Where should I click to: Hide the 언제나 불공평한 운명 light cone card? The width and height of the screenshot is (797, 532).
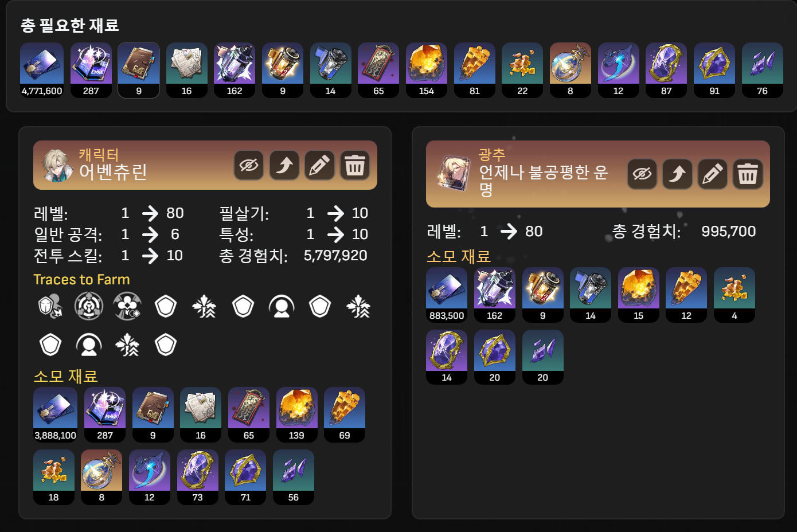click(x=642, y=174)
